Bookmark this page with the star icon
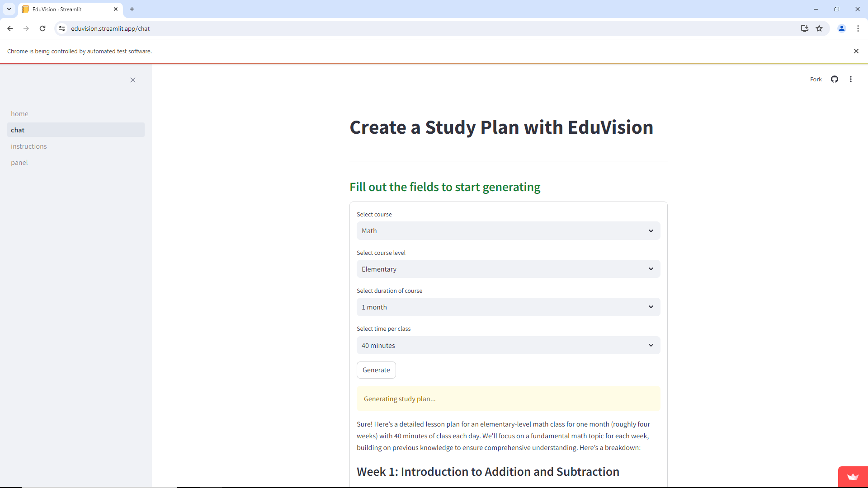 820,28
